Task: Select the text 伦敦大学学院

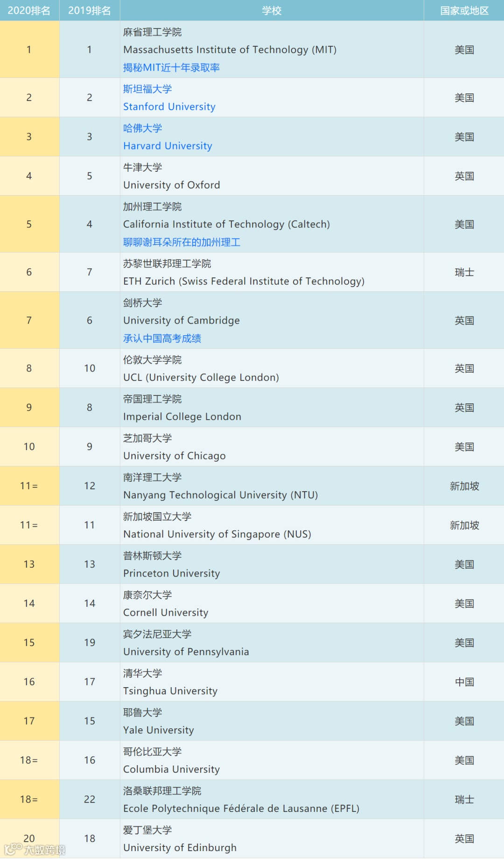Action: (x=152, y=360)
